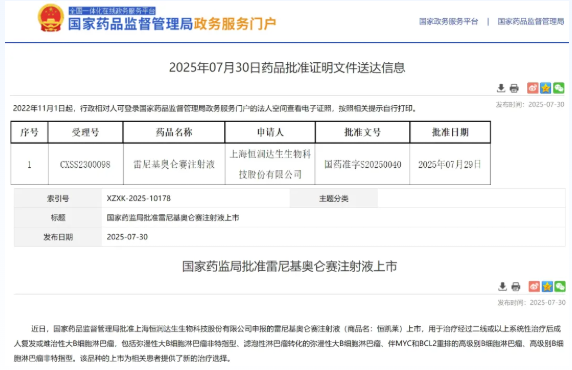Click the 批准文号 table header
Image resolution: width=572 pixels, height=370 pixels.
363,132
